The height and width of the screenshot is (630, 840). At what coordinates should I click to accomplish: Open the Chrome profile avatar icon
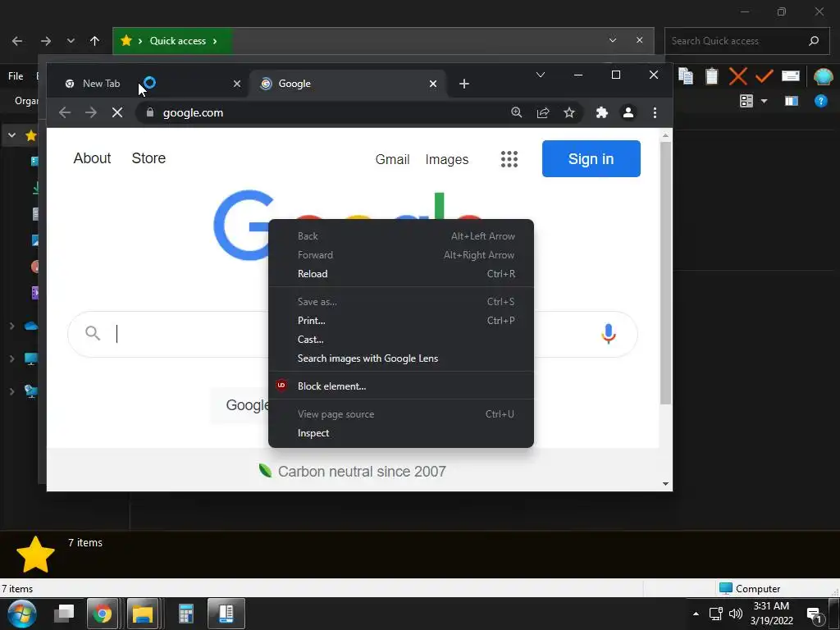(628, 112)
